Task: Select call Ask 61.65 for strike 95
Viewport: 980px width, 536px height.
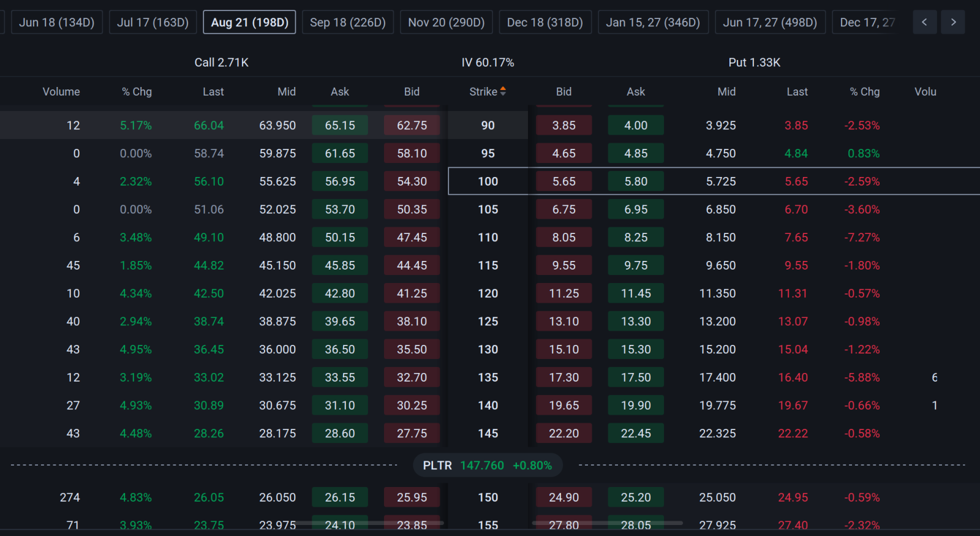Action: tap(340, 153)
